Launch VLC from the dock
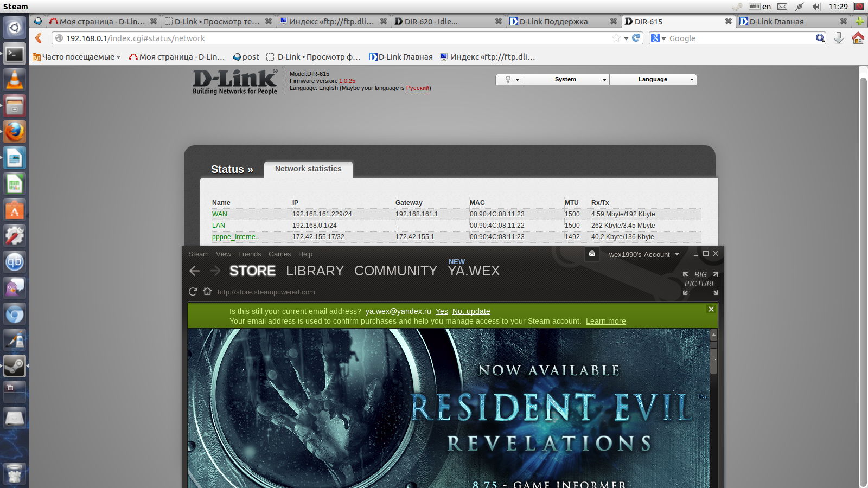 15,80
